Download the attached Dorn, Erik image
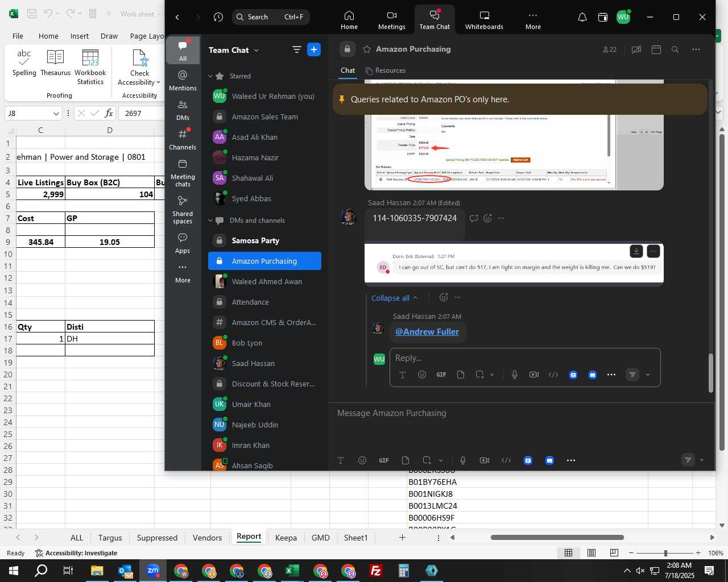This screenshot has width=728, height=582. (x=636, y=251)
